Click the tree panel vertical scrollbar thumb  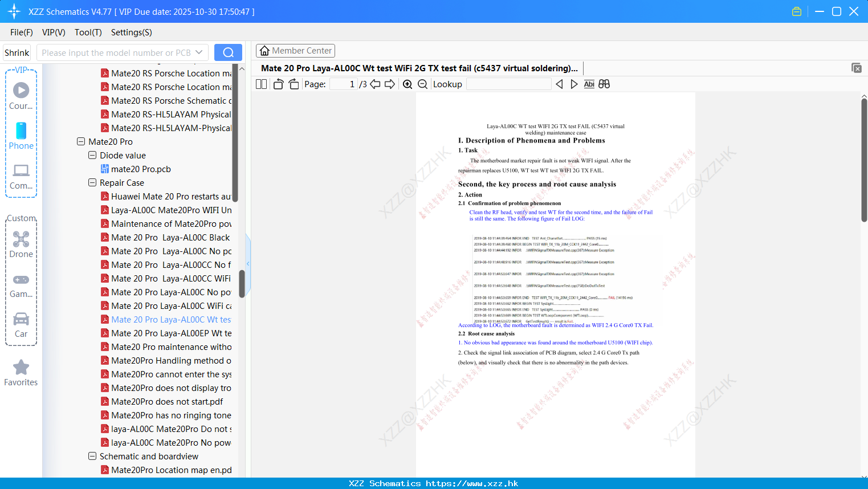point(242,283)
